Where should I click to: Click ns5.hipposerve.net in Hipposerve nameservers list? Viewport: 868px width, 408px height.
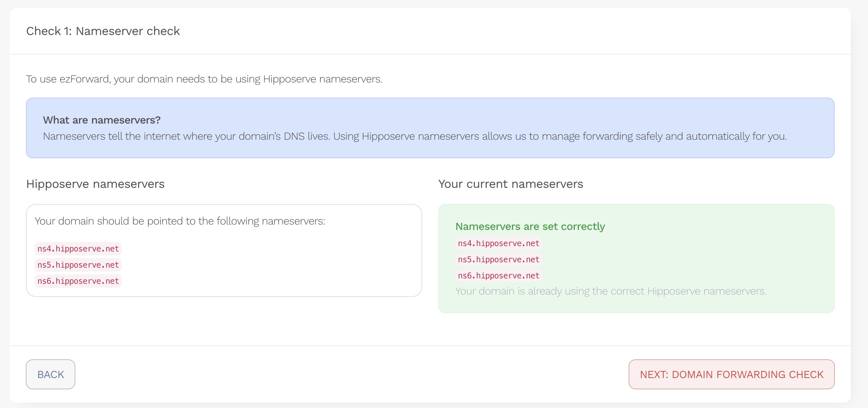(x=78, y=265)
